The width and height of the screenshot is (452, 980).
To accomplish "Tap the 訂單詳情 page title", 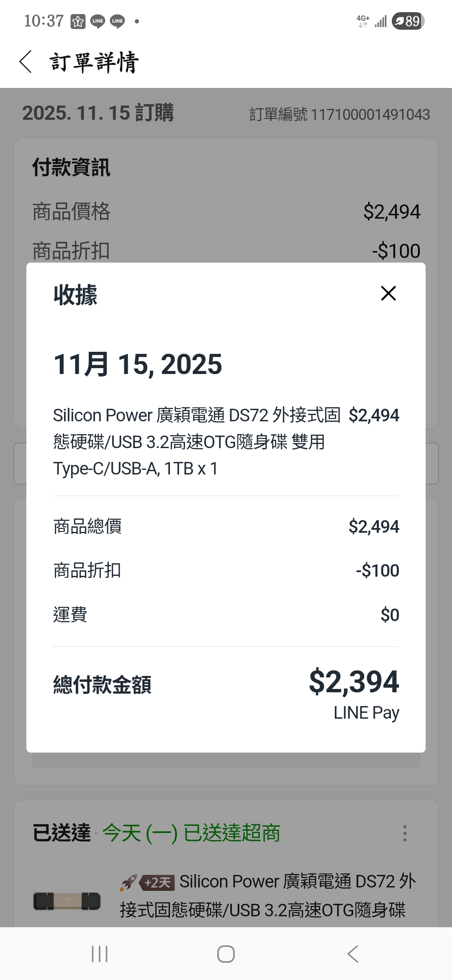I will point(94,62).
